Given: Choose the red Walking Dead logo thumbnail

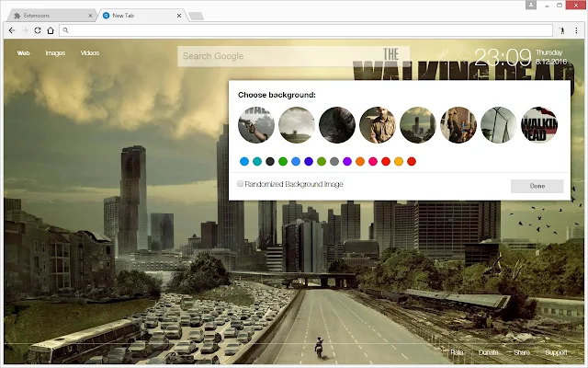Looking at the screenshot, I should (x=539, y=125).
